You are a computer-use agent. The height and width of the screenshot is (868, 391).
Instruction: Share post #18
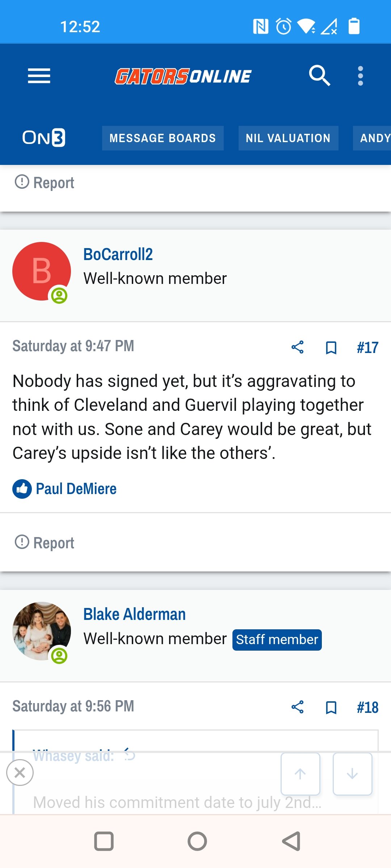tap(298, 707)
